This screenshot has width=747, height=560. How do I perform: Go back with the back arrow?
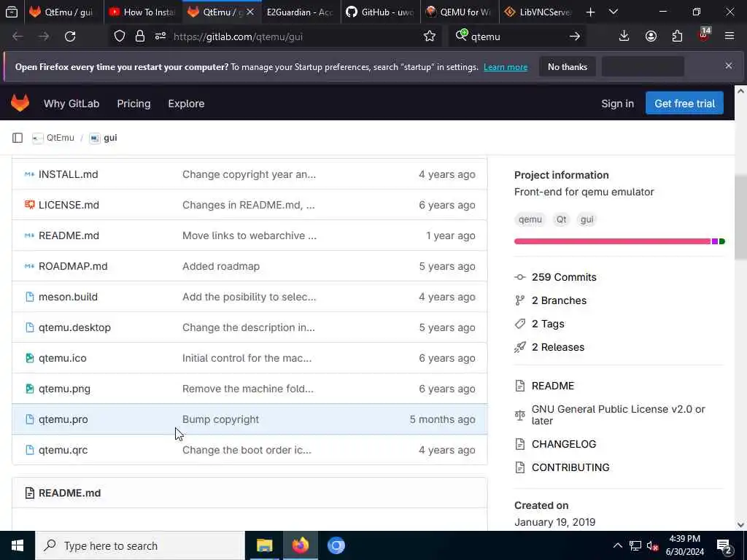point(18,36)
